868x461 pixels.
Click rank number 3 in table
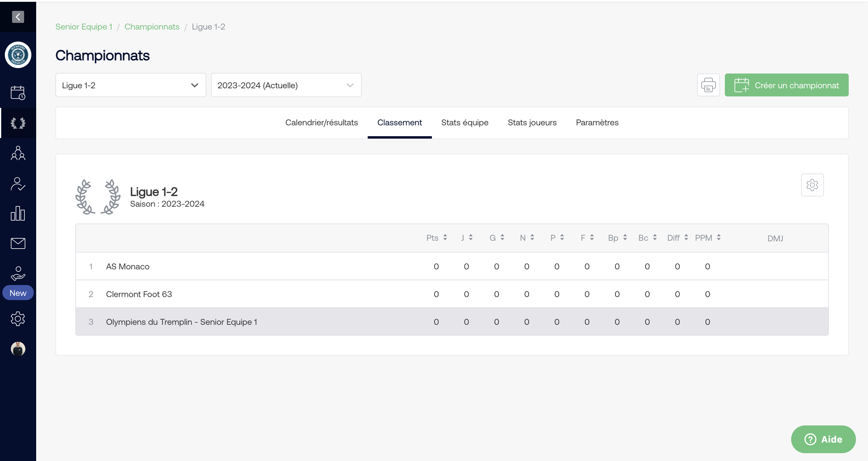[91, 321]
